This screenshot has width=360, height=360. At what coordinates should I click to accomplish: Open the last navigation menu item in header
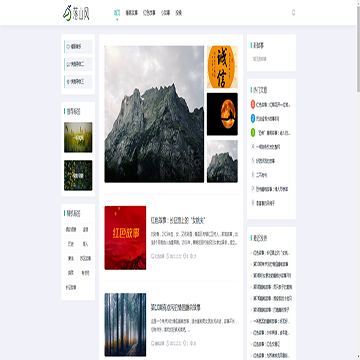click(x=179, y=13)
